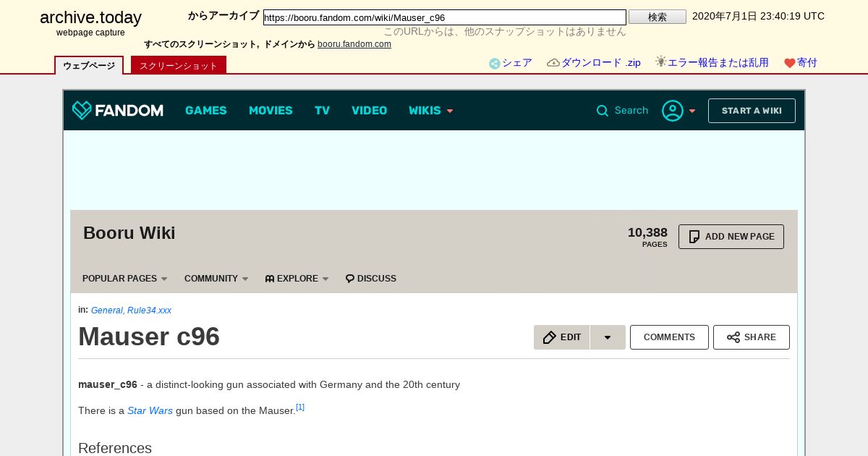Click the ダウンロード .zip link

coord(601,63)
